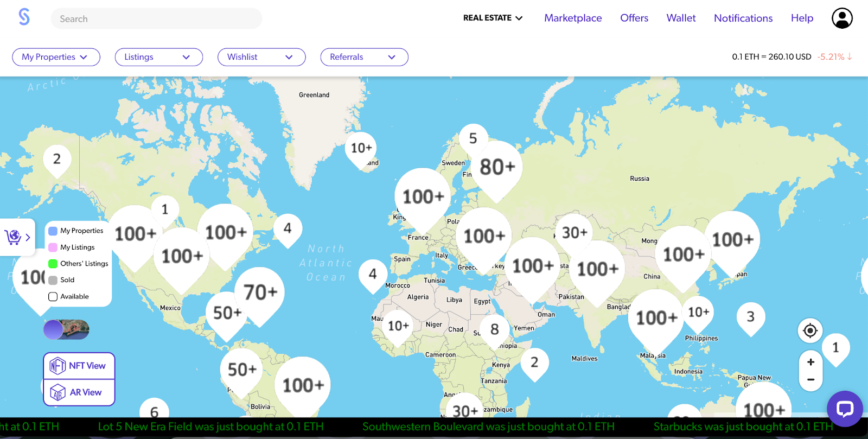Switch to AR View
Screen dimensions: 868x439
pos(79,392)
